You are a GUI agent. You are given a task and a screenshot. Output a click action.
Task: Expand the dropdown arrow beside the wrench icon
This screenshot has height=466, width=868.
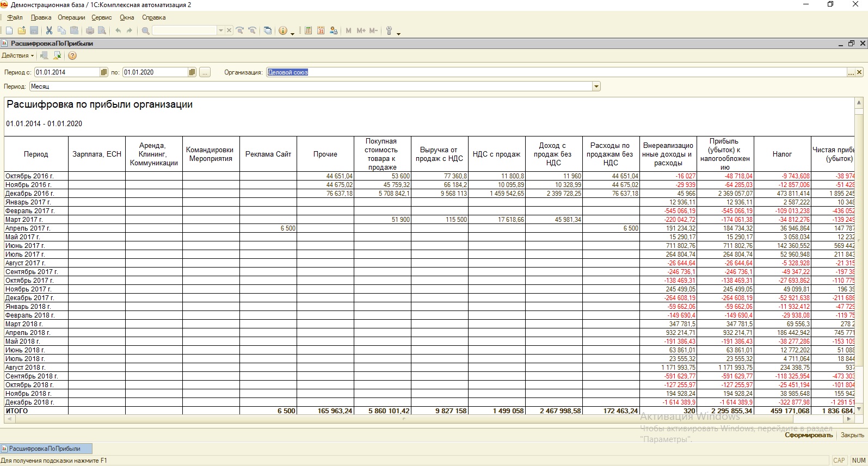click(x=398, y=33)
